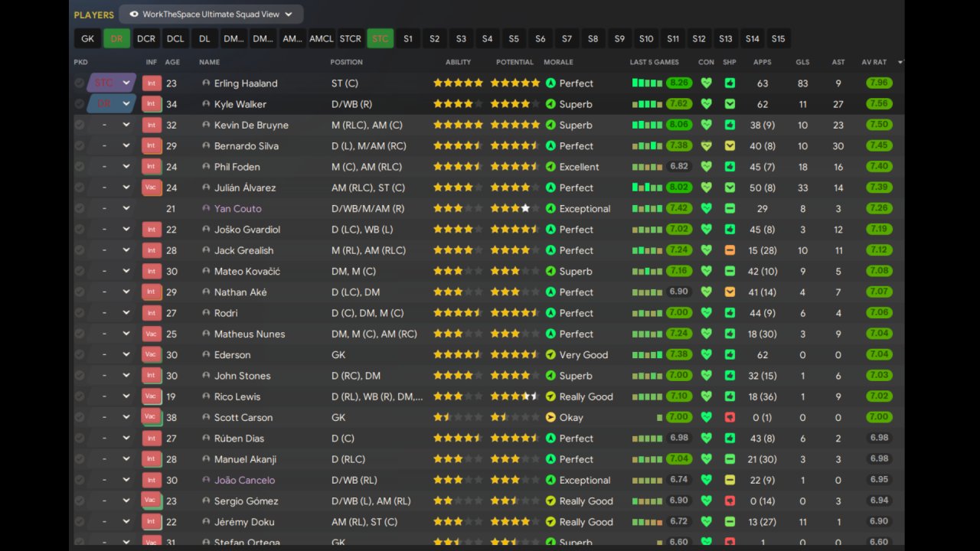
Task: Click Erling Haaland's match sharpness icon
Action: coord(730,83)
